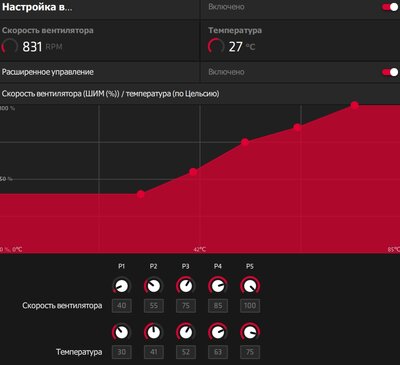The width and height of the screenshot is (400, 365).
Task: Select the 100 percent curve point
Action: [355, 105]
